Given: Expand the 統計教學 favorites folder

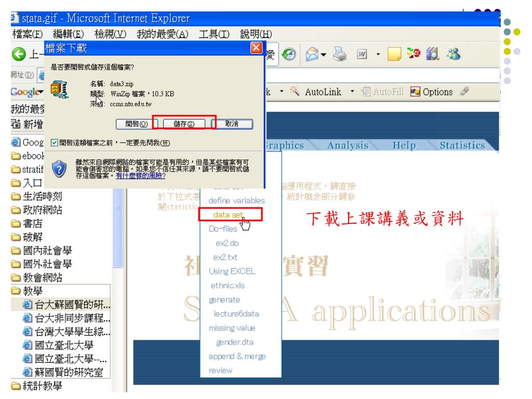Looking at the screenshot, I should (x=37, y=386).
